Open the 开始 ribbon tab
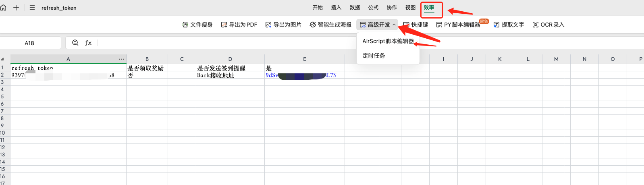This screenshot has width=644, height=185. tap(318, 8)
